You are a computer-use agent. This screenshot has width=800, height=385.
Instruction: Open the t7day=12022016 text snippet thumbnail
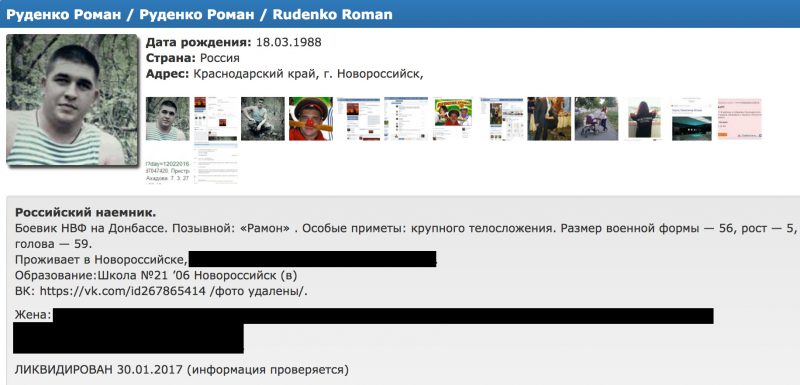pyautogui.click(x=168, y=172)
